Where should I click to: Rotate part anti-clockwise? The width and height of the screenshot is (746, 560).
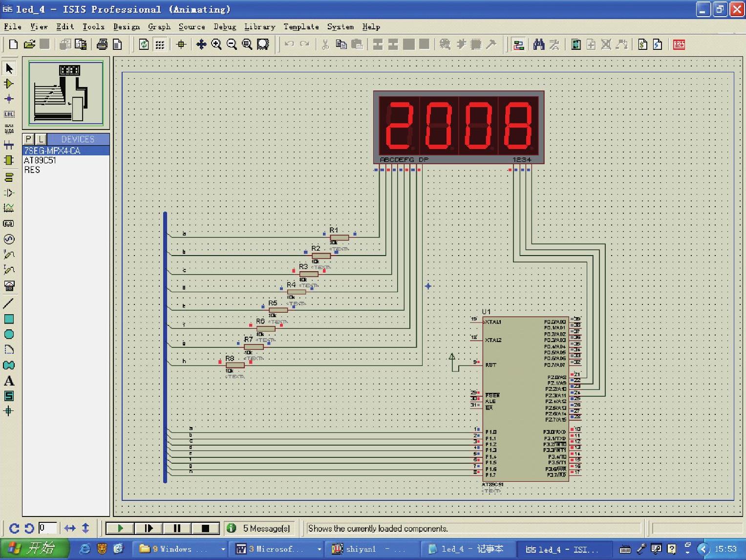coord(29,528)
